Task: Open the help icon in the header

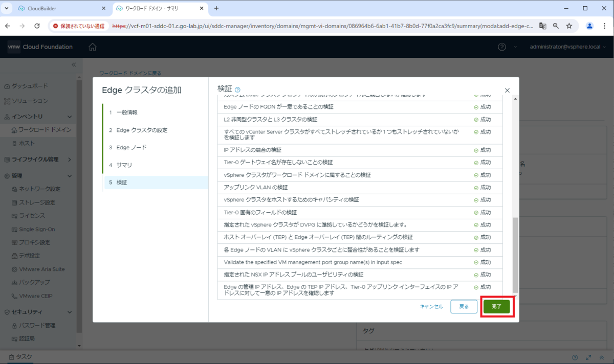Action: coord(502,47)
